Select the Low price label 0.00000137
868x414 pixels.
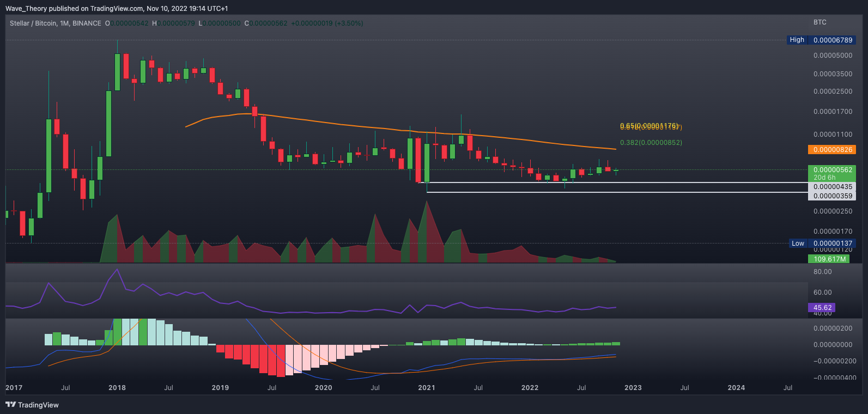pyautogui.click(x=832, y=243)
